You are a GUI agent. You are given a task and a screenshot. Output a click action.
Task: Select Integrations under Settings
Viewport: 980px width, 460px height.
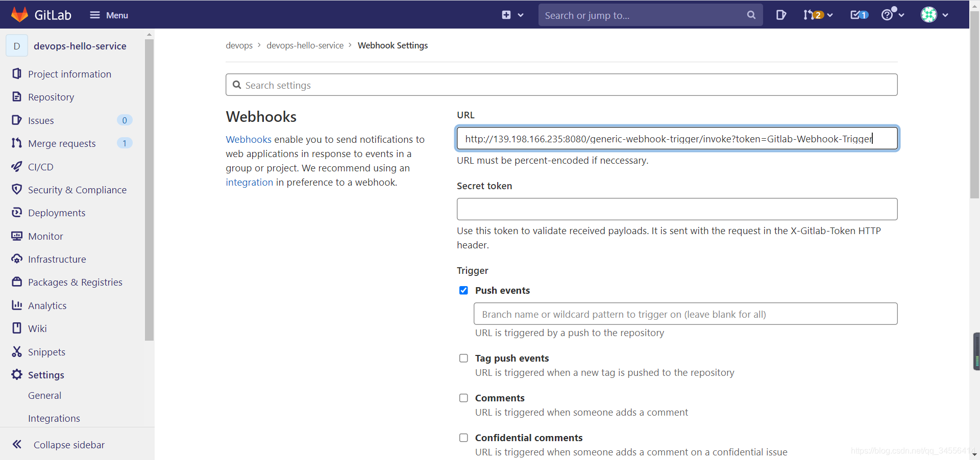[54, 418]
